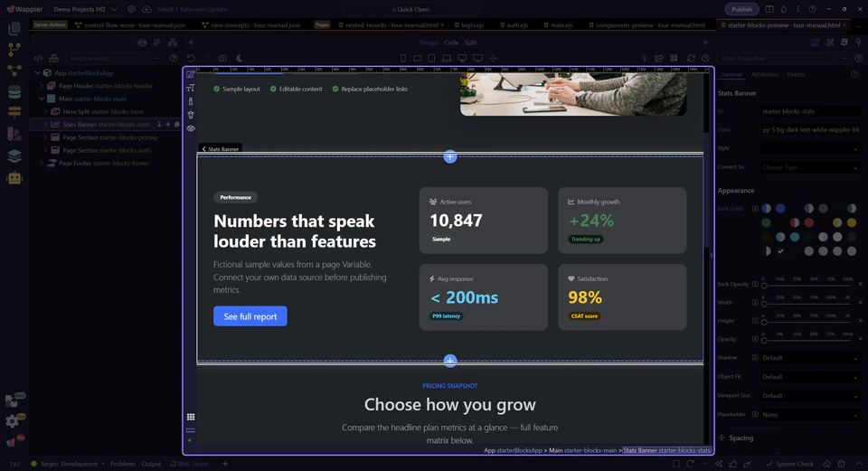Click the duplicate icon on Stats Banner row

(176, 125)
